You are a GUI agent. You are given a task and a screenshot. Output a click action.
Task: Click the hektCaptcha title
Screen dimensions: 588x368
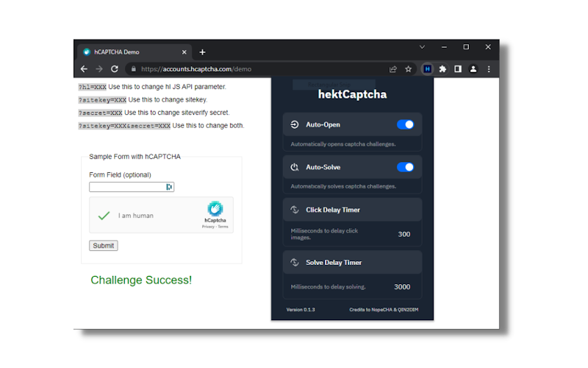pos(353,94)
